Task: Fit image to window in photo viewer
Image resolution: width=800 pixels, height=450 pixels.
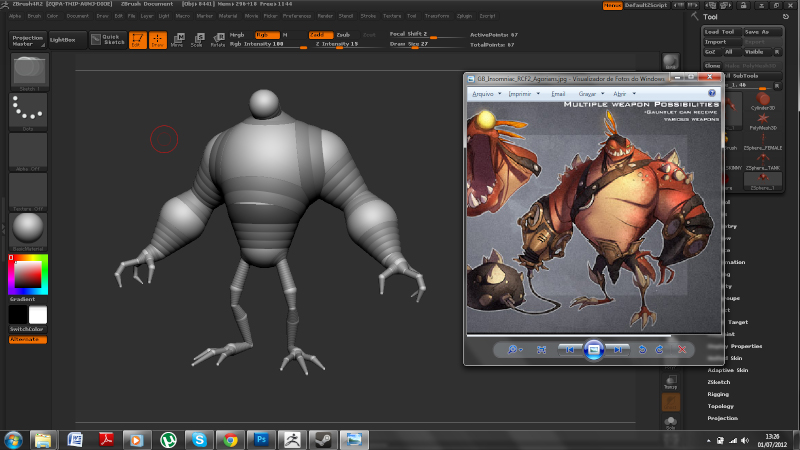Action: 541,349
